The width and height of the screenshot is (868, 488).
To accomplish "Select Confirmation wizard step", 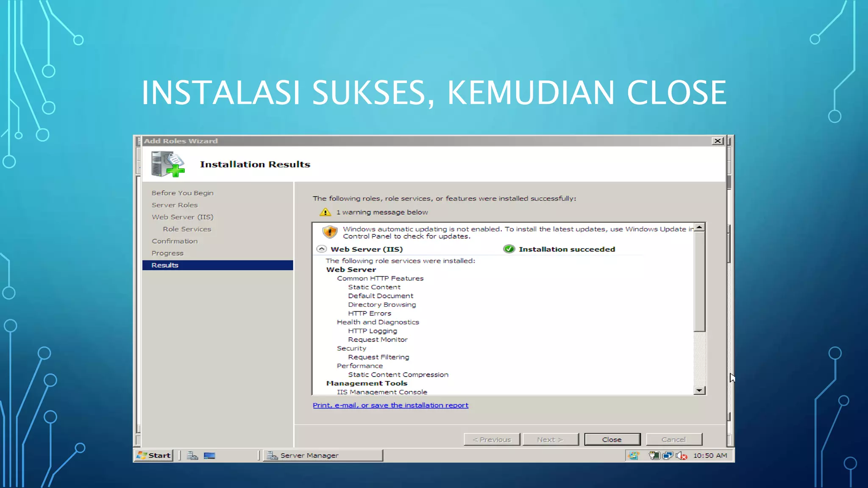I will click(175, 241).
